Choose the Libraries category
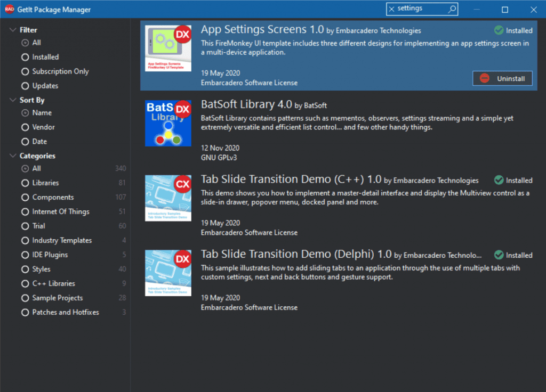 pyautogui.click(x=25, y=183)
